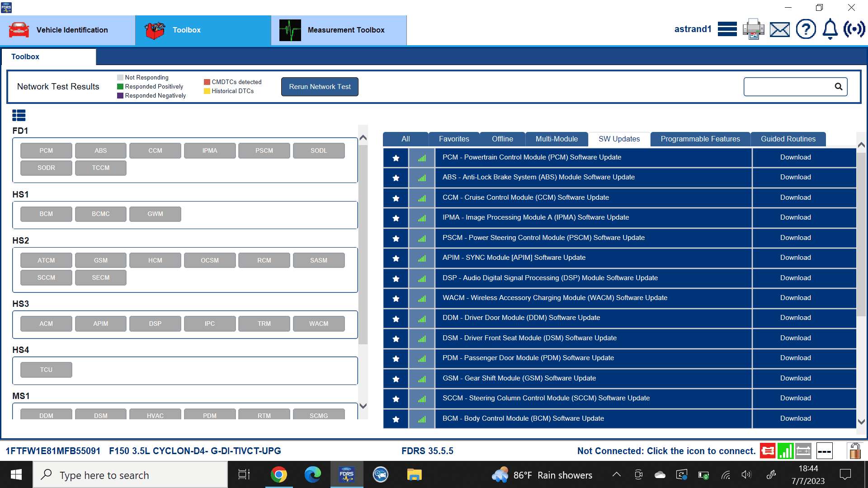Toggle favorite star for PCM software update

click(396, 158)
